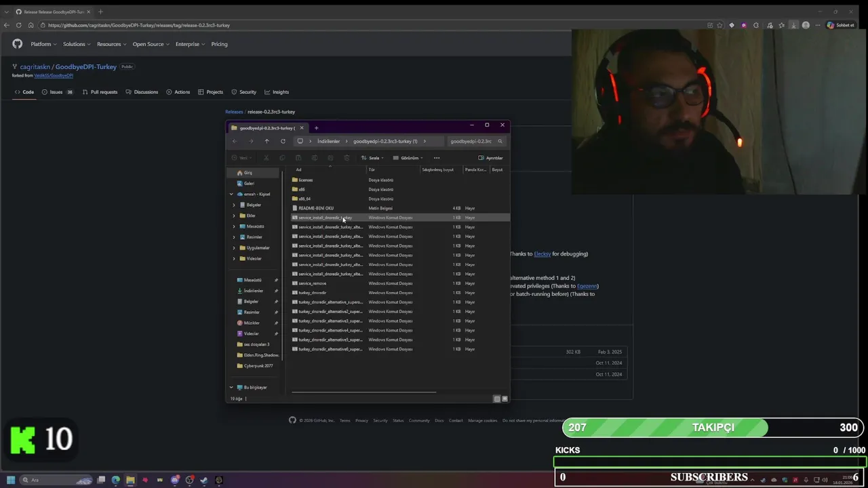
Task: Switch to the repository Issues tab
Action: point(58,92)
